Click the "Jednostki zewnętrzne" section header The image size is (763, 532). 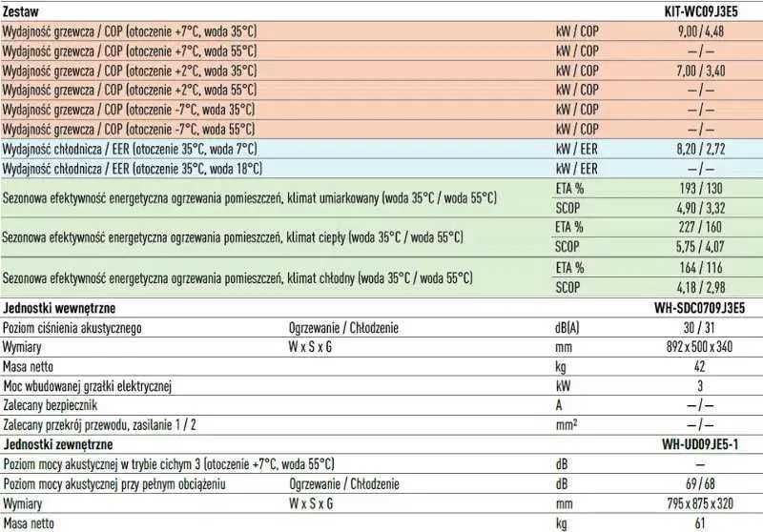tap(59, 444)
